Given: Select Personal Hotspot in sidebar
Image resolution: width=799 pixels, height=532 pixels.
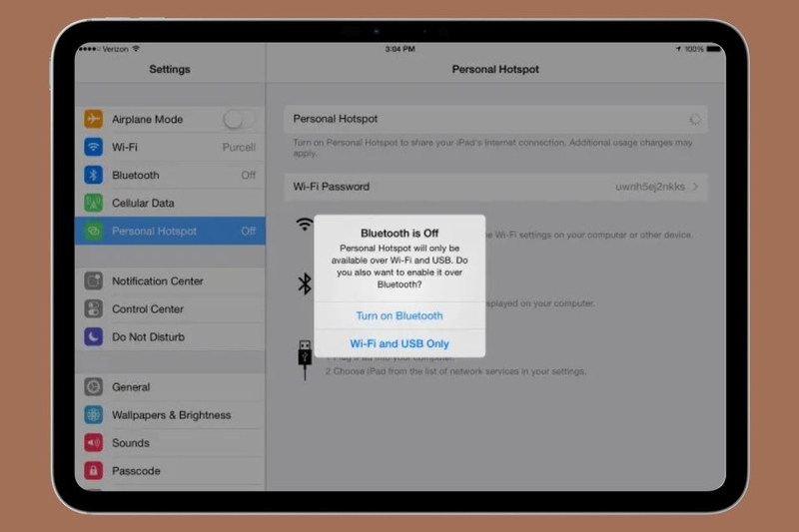Looking at the screenshot, I should coord(170,232).
